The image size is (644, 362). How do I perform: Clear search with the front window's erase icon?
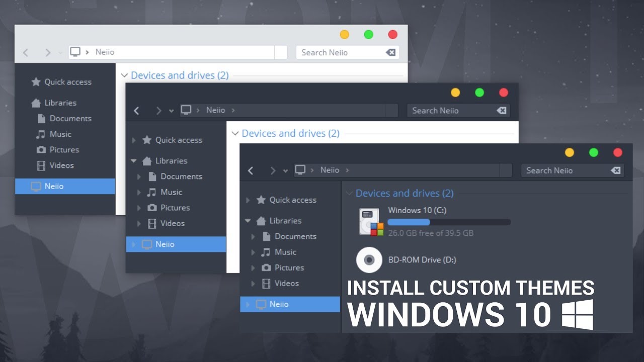[x=615, y=170]
